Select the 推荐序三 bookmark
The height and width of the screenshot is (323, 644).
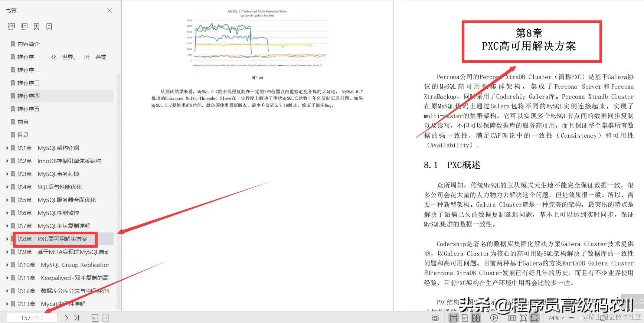click(29, 83)
